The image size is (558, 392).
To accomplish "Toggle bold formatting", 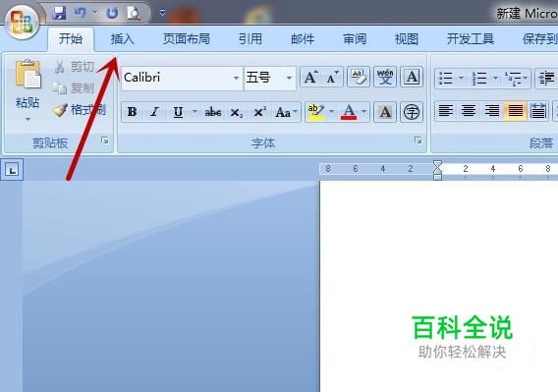I will [x=132, y=112].
